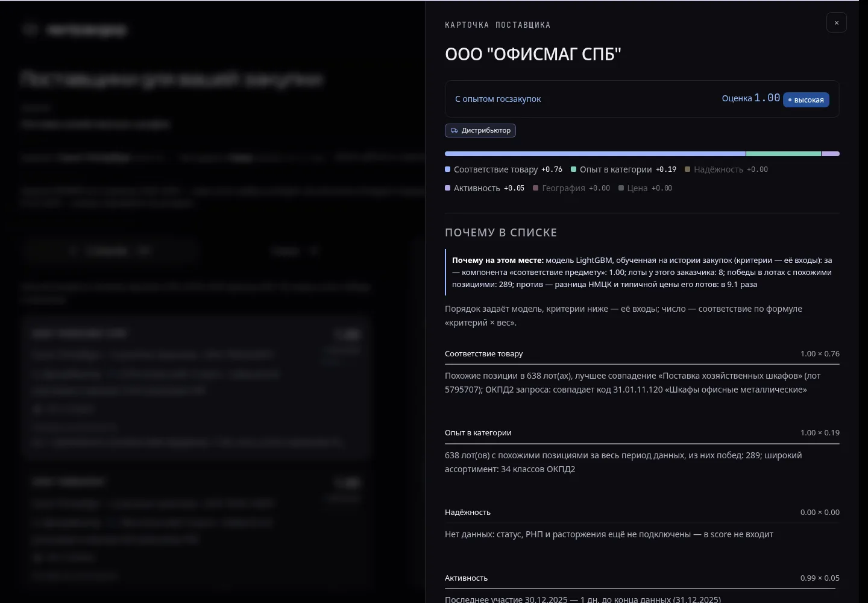
Task: Click the purple Активность bar segment
Action: (x=831, y=154)
